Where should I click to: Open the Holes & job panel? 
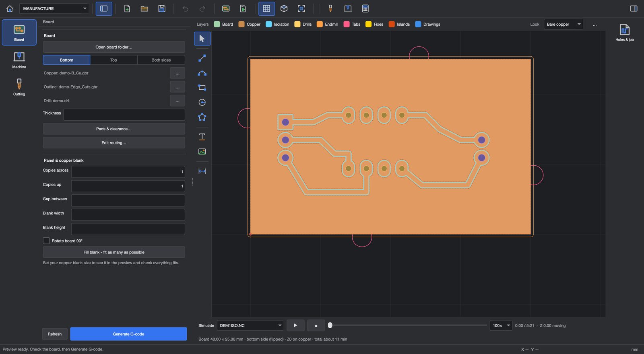tap(624, 32)
